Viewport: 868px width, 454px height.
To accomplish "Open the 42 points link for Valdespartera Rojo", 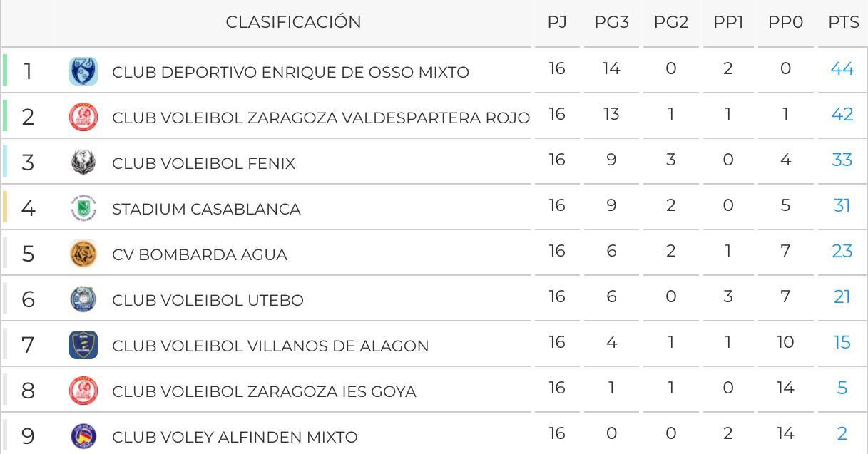I will (x=842, y=115).
